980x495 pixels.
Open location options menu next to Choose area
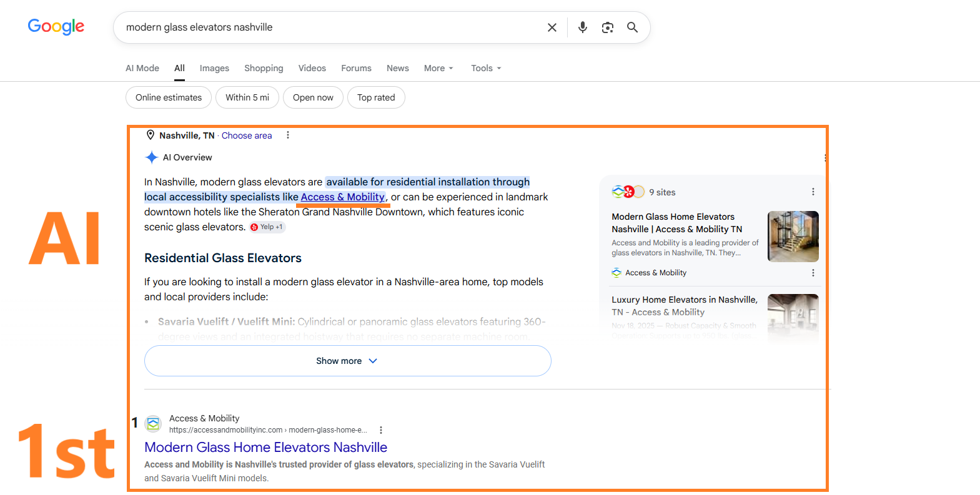pos(288,135)
